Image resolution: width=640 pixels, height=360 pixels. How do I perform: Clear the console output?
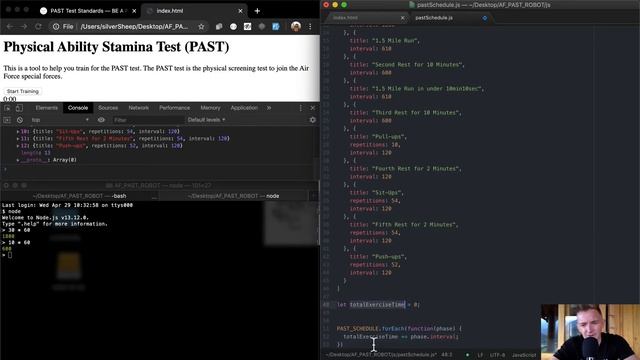click(20, 120)
